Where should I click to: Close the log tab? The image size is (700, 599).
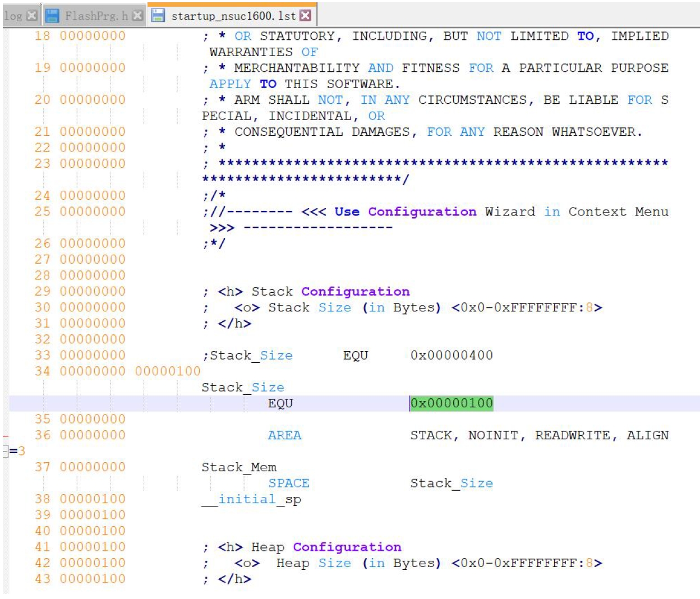(x=32, y=16)
